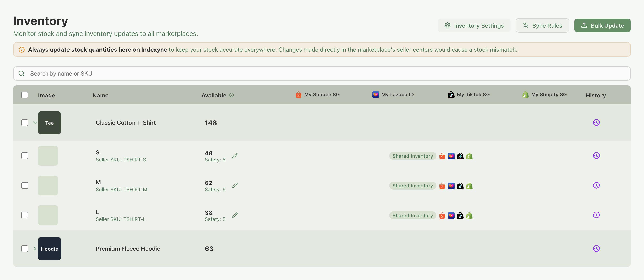Edit stock pencil for size S
This screenshot has width=644, height=280.
[x=235, y=156]
